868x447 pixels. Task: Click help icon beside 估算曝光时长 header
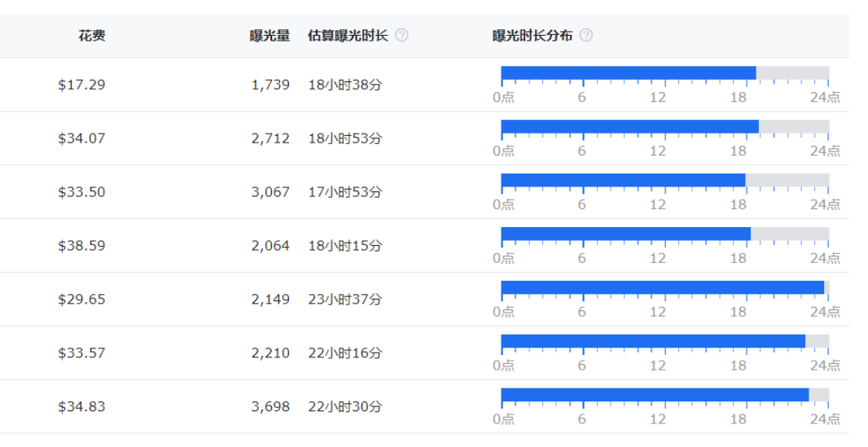click(401, 36)
